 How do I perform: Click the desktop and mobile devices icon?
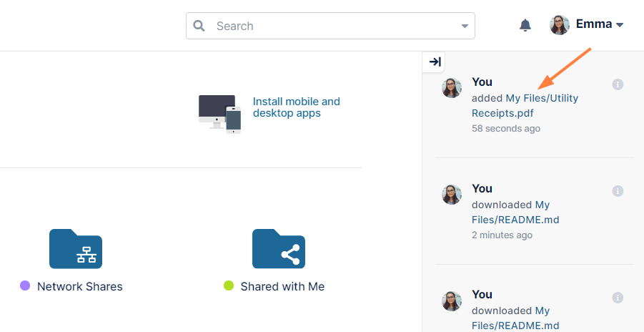[x=219, y=113]
